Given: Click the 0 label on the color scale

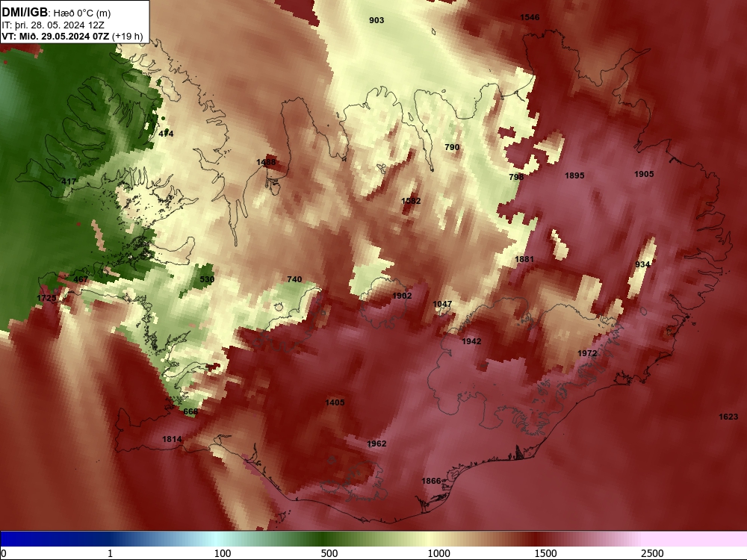Looking at the screenshot, I should [x=4, y=553].
